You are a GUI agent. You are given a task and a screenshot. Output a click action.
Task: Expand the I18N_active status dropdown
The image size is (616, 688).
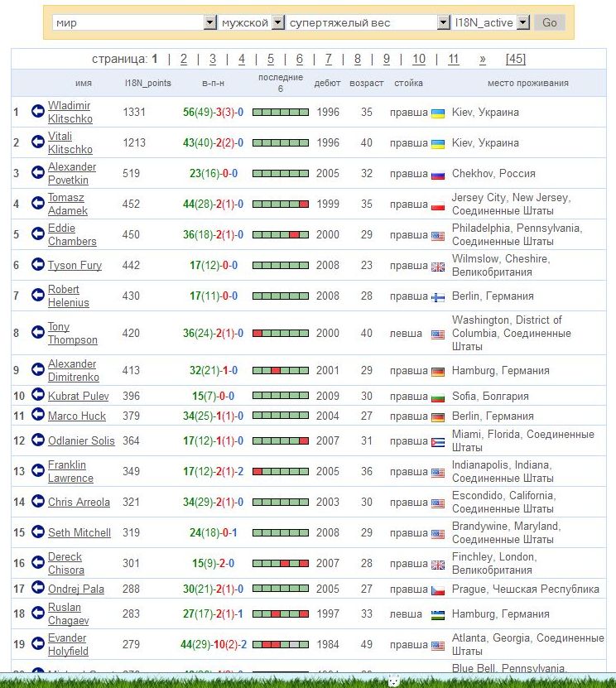[x=492, y=23]
